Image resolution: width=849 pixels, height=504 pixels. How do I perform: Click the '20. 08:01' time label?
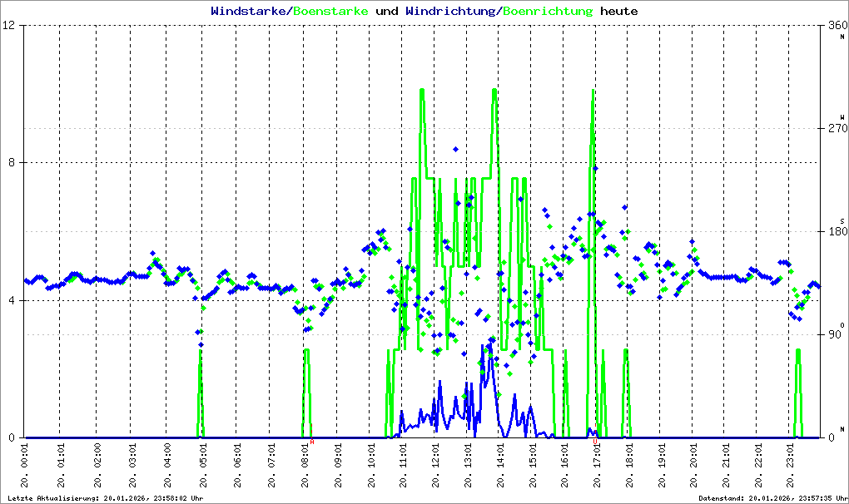[x=305, y=466]
